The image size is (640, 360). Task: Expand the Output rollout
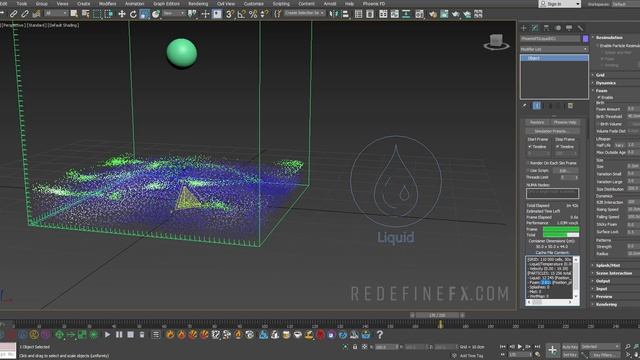(x=602, y=281)
